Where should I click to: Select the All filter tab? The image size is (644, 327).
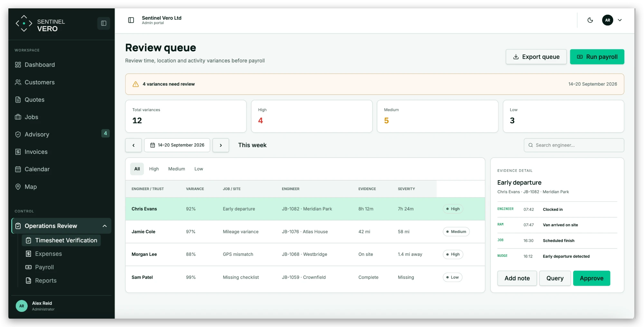click(x=137, y=169)
